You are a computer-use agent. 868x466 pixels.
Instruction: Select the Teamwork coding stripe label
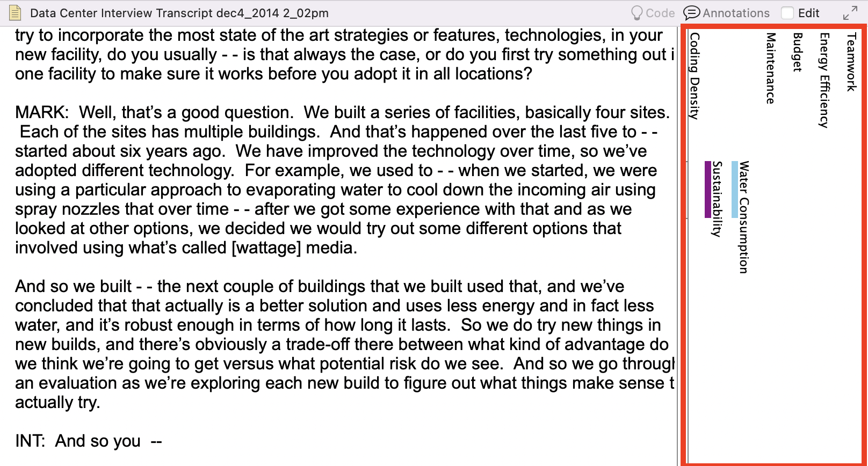[851, 62]
